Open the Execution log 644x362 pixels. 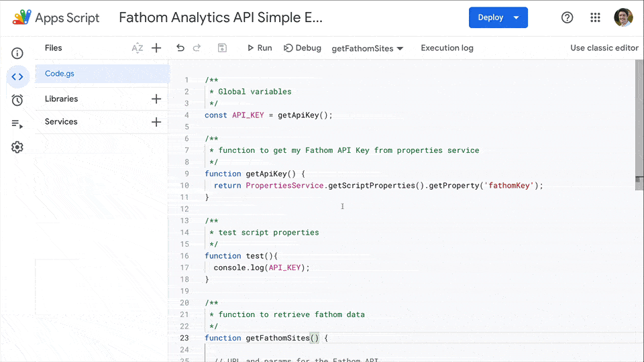(447, 48)
